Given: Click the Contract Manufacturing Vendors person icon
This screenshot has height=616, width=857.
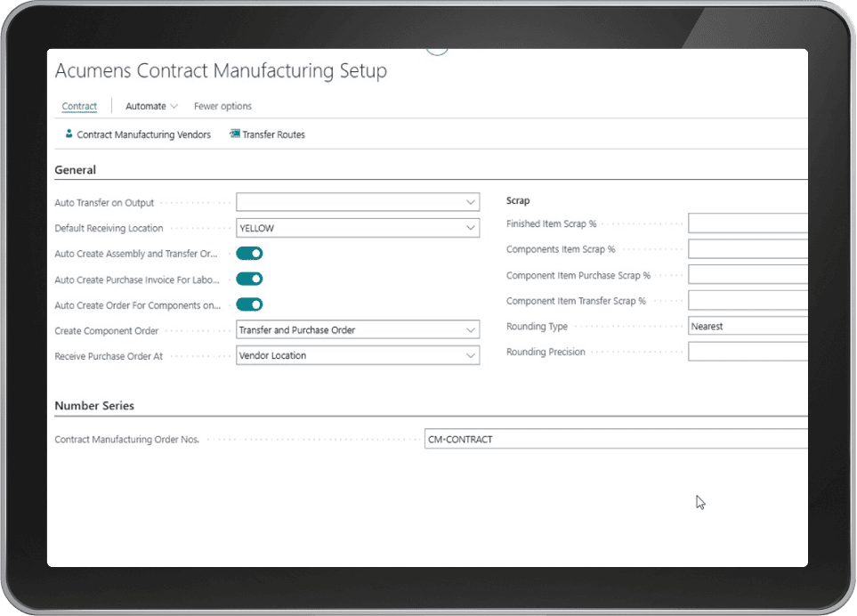Looking at the screenshot, I should 69,134.
